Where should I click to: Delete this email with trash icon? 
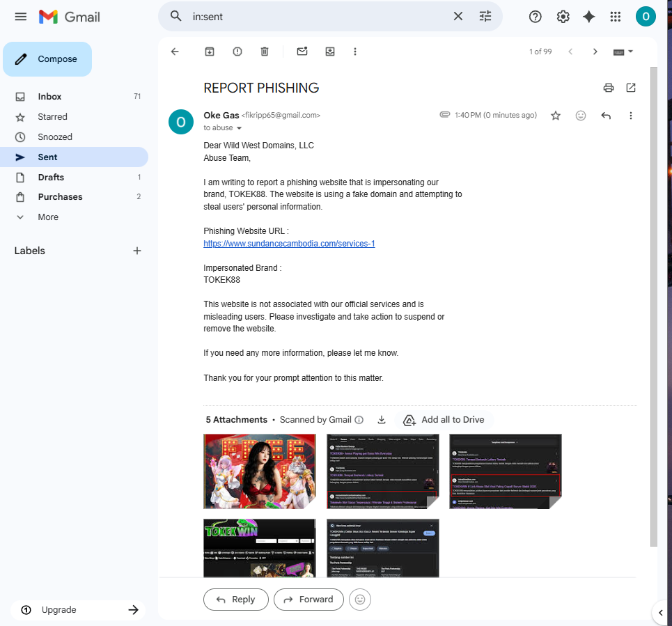pyautogui.click(x=265, y=52)
